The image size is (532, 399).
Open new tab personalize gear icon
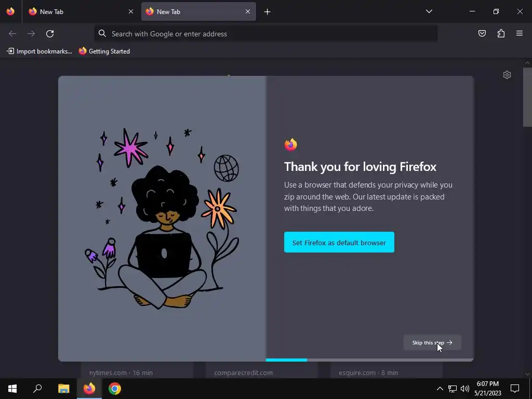point(507,75)
